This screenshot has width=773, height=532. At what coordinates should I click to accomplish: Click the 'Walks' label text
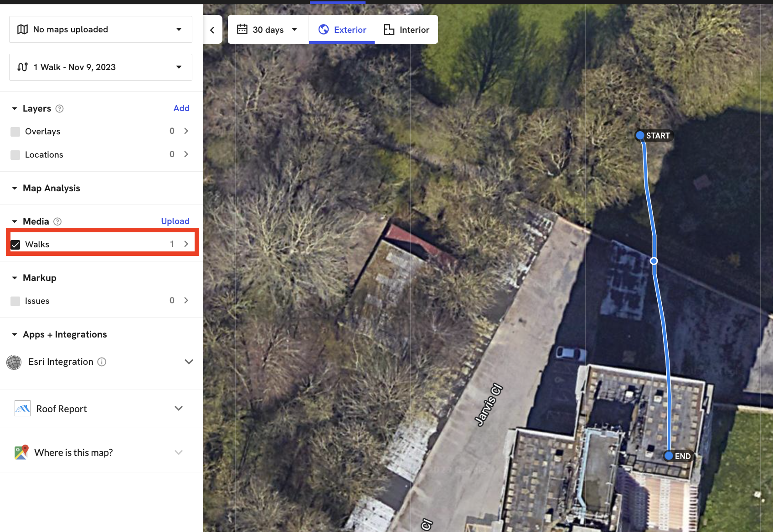tap(37, 245)
